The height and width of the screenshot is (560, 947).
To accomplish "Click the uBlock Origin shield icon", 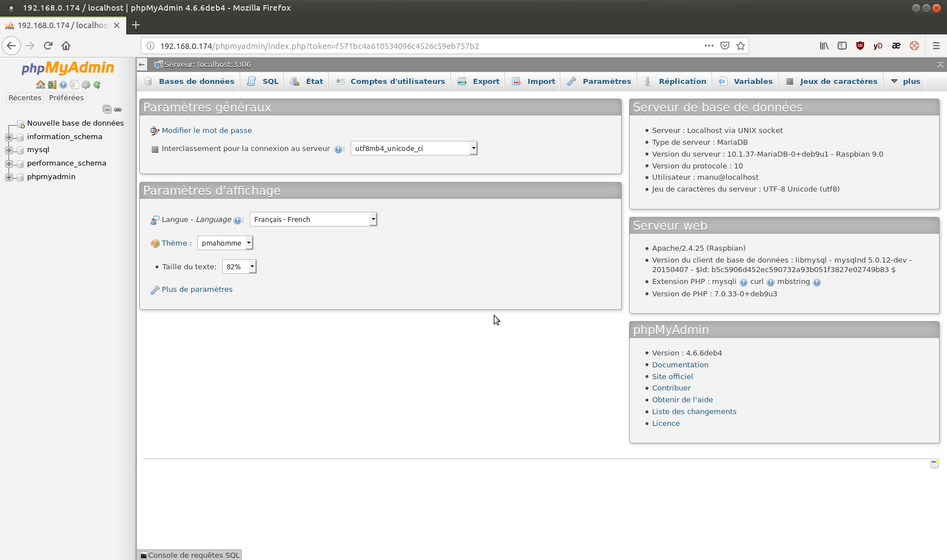I will pyautogui.click(x=860, y=46).
